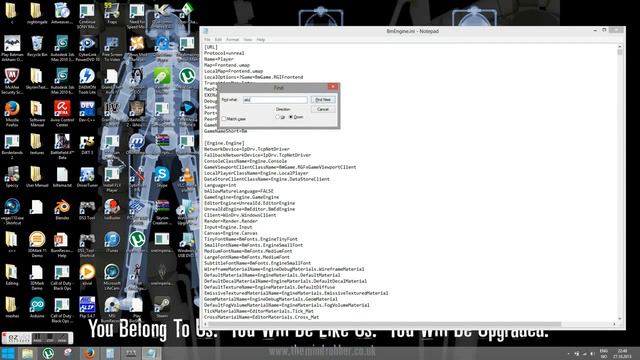Click the CyberLink PowerDVD icon
Screen dimensions: 640x360
click(x=87, y=49)
